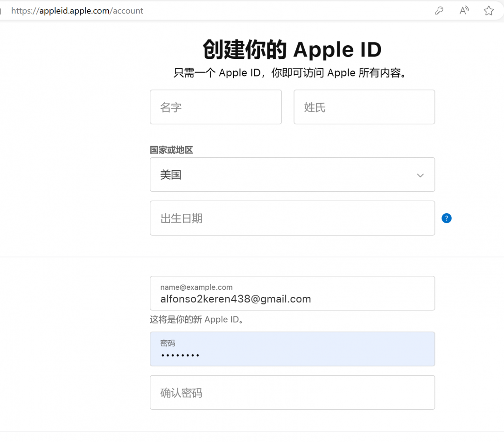The width and height of the screenshot is (504, 442).
Task: Open the blue birth date help icon
Action: 447,218
